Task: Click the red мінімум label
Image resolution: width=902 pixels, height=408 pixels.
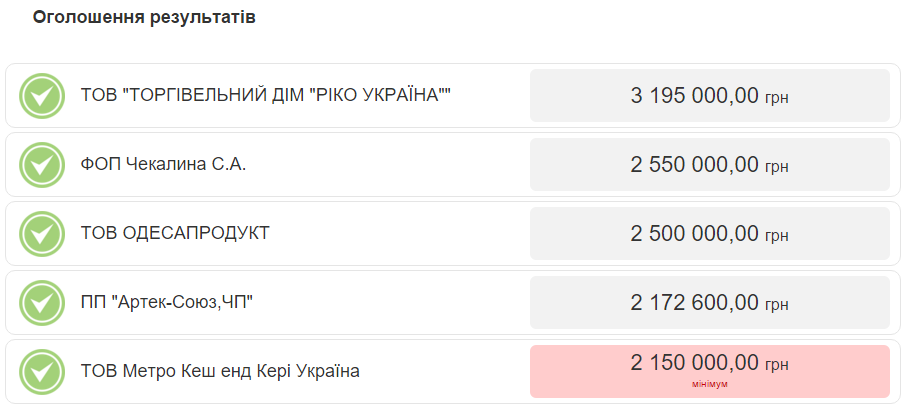Action: (x=710, y=384)
